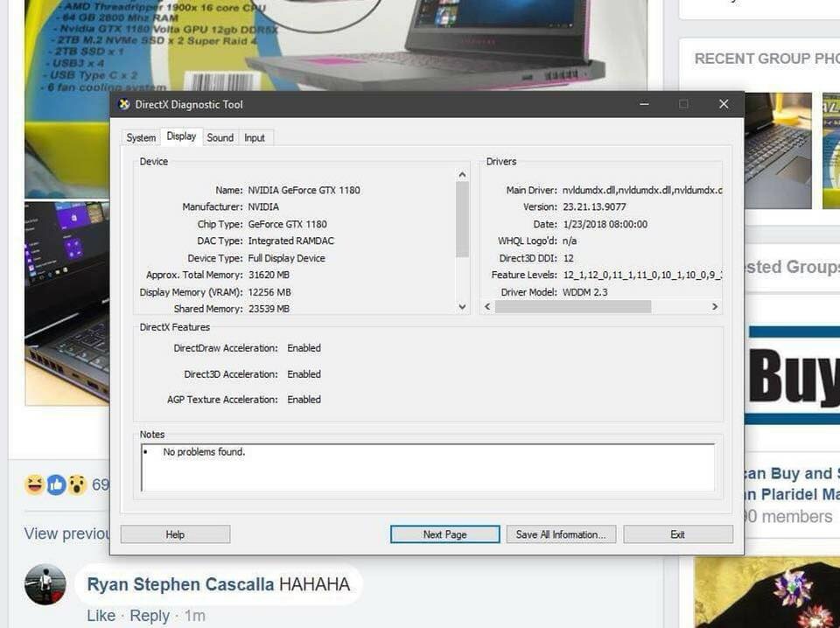Click the Approx. Total Memory value '31620 MB'
This screenshot has height=628, width=840.
(269, 275)
